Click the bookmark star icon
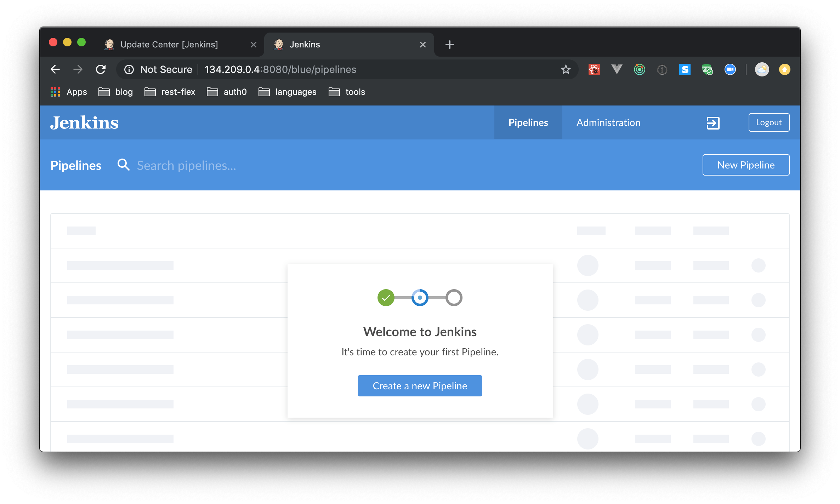This screenshot has width=840, height=504. (566, 69)
